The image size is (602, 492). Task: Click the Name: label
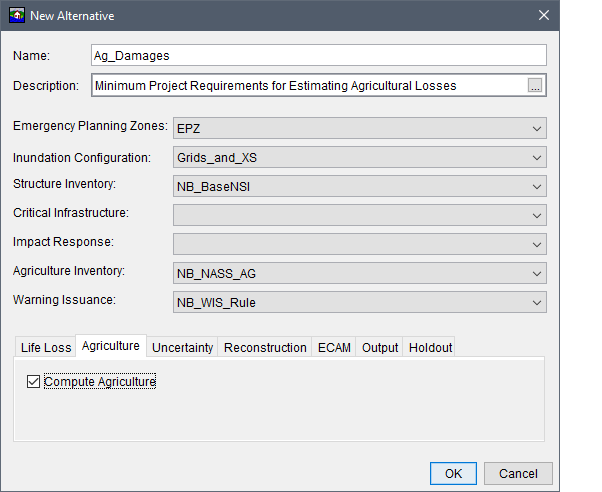click(x=31, y=56)
